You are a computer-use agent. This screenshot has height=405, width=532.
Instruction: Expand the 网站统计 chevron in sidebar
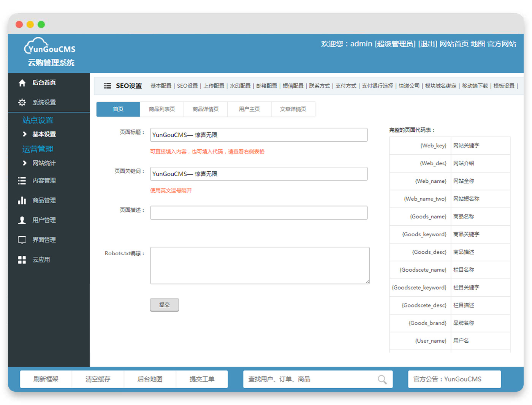25,163
